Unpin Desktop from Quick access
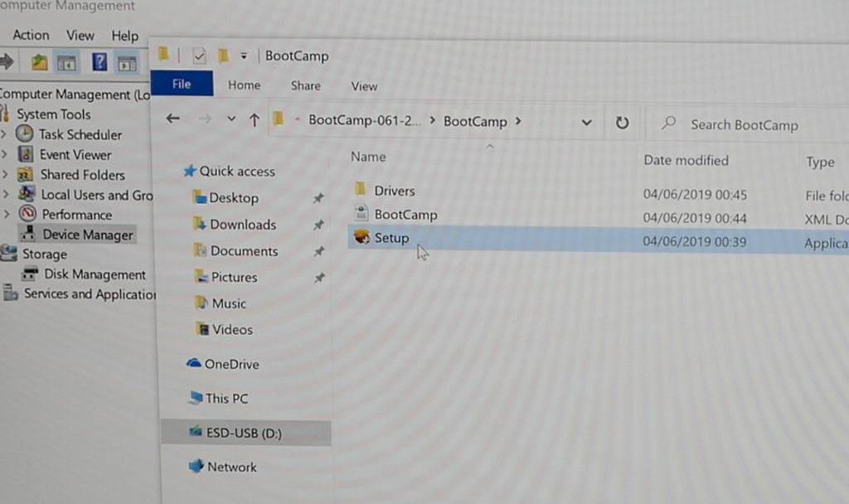 tap(318, 198)
